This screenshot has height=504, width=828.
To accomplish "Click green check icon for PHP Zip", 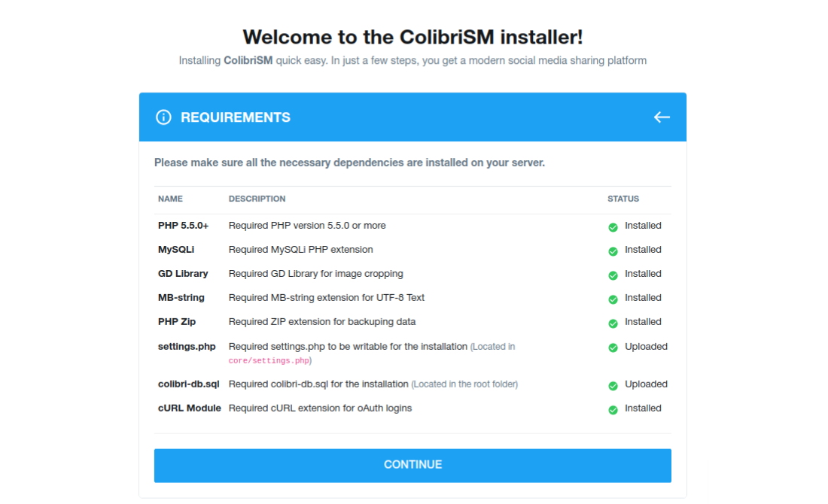I will 613,323.
